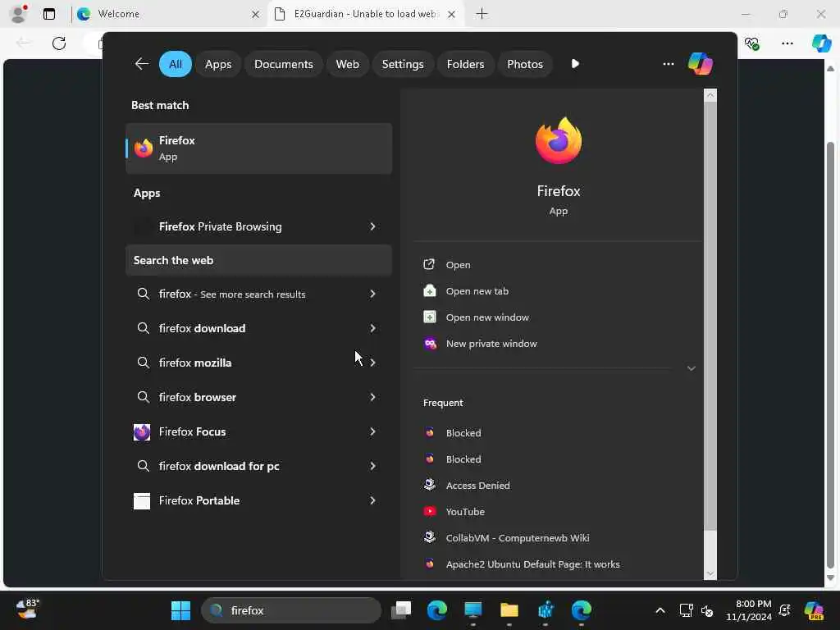The image size is (840, 630).
Task: Open the weather widget showing 83°
Action: click(x=27, y=609)
